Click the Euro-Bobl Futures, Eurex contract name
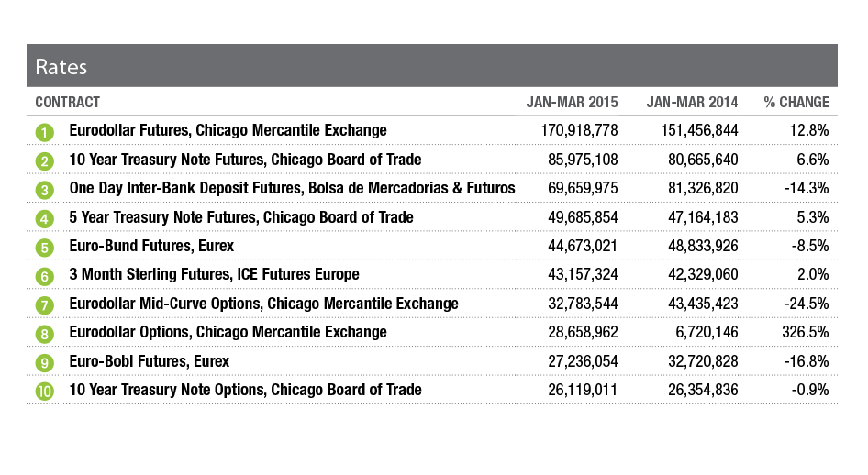Screen dimensions: 868x475 point(149,361)
